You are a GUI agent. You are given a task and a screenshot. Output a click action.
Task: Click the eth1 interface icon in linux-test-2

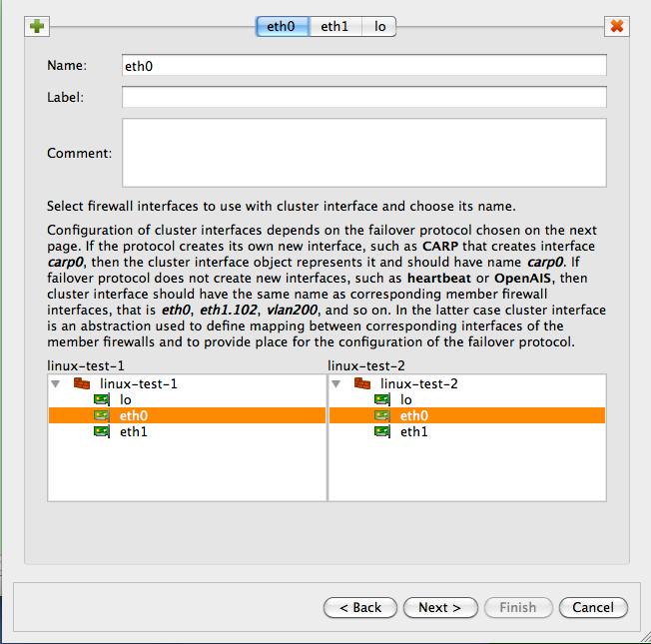point(382,431)
